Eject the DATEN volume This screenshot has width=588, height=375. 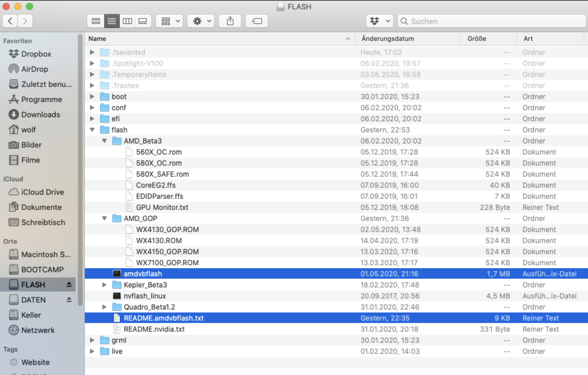pos(69,300)
